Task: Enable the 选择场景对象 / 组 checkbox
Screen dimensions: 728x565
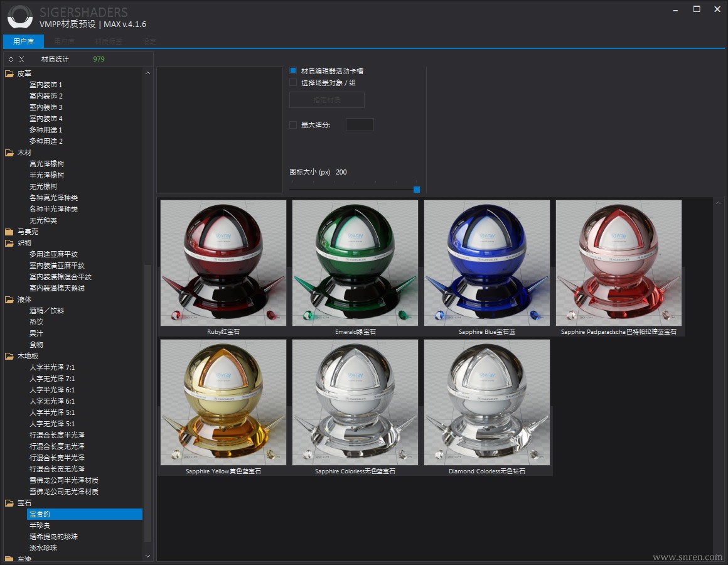Action: tap(293, 82)
